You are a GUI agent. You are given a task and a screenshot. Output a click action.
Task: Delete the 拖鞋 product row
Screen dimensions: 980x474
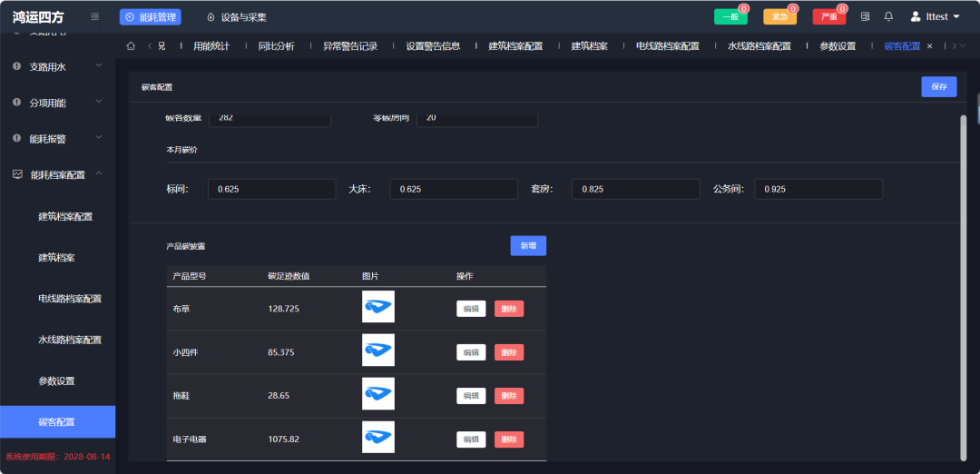pyautogui.click(x=508, y=396)
